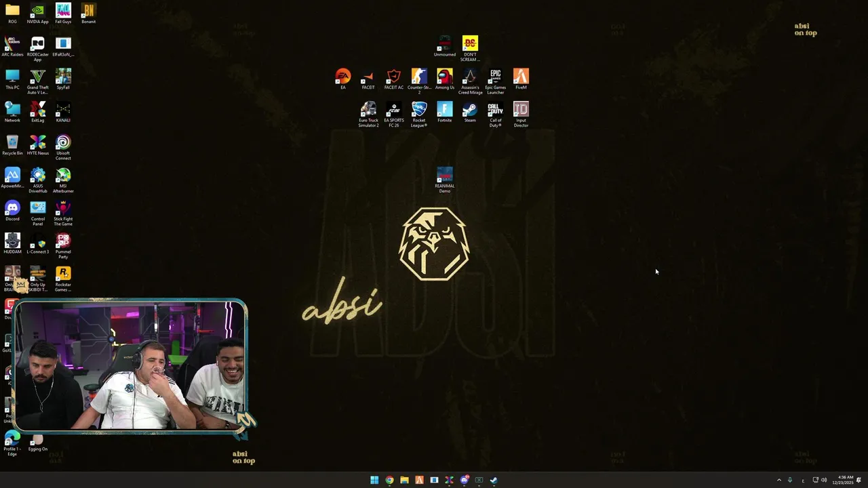Select the Discord desktop icon
The width and height of the screenshot is (868, 488).
pyautogui.click(x=12, y=211)
